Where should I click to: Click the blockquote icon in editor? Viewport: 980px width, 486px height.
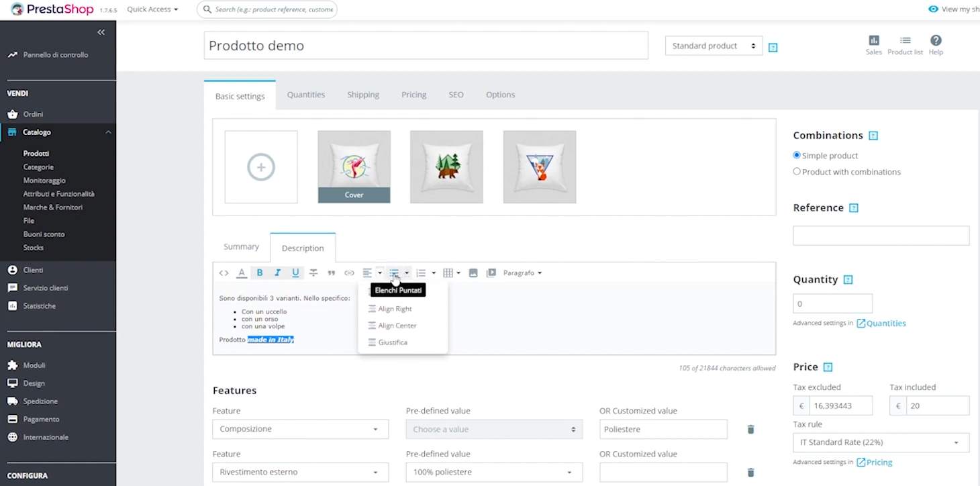point(331,273)
